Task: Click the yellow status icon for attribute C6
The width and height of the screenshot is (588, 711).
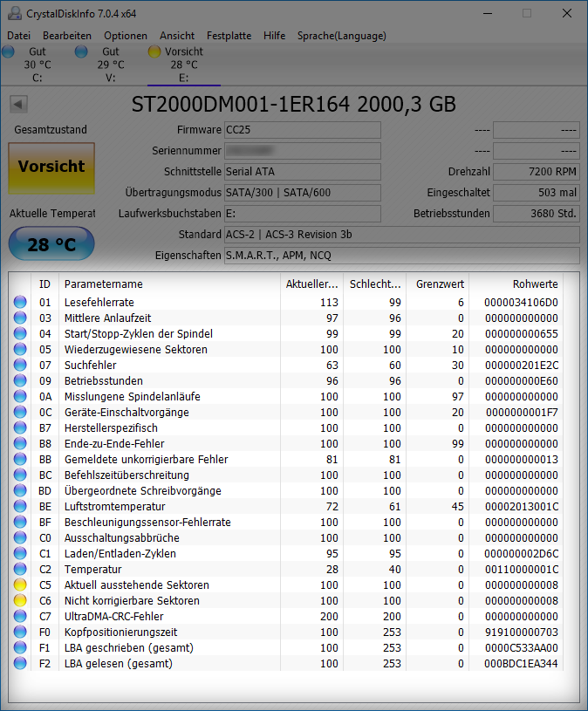Action: tap(20, 601)
